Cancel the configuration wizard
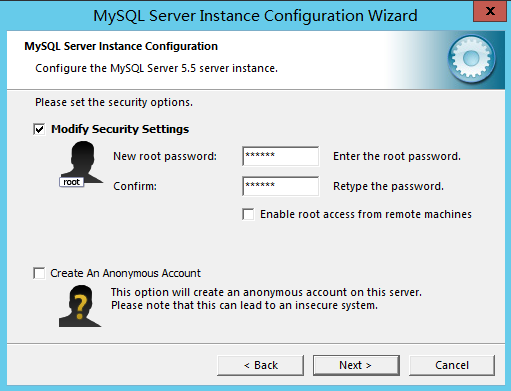This screenshot has height=391, width=511. [x=452, y=365]
